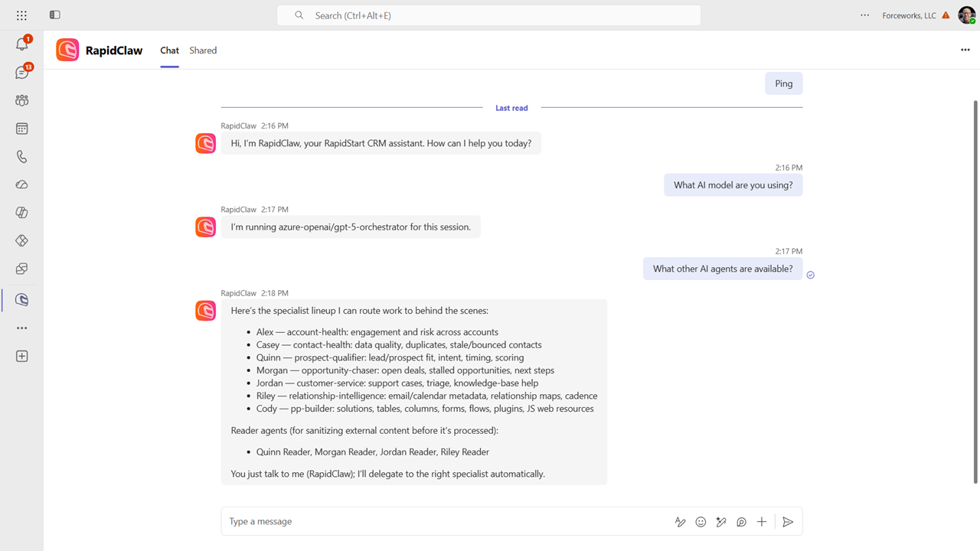Click the chat vertical scrollbar
Image resolution: width=980 pixels, height=551 pixels.
pos(975,292)
